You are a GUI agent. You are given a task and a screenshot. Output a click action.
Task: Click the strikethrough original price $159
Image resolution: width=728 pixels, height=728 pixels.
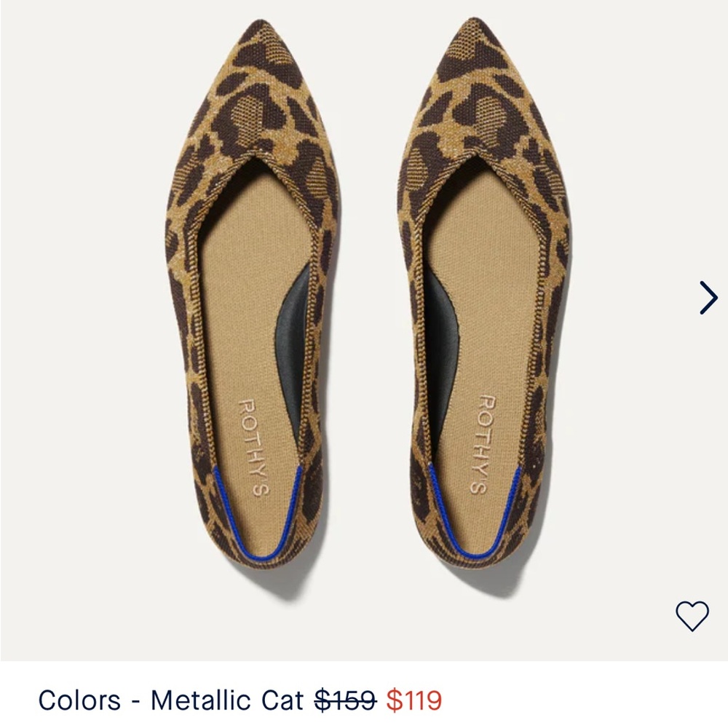tap(344, 700)
